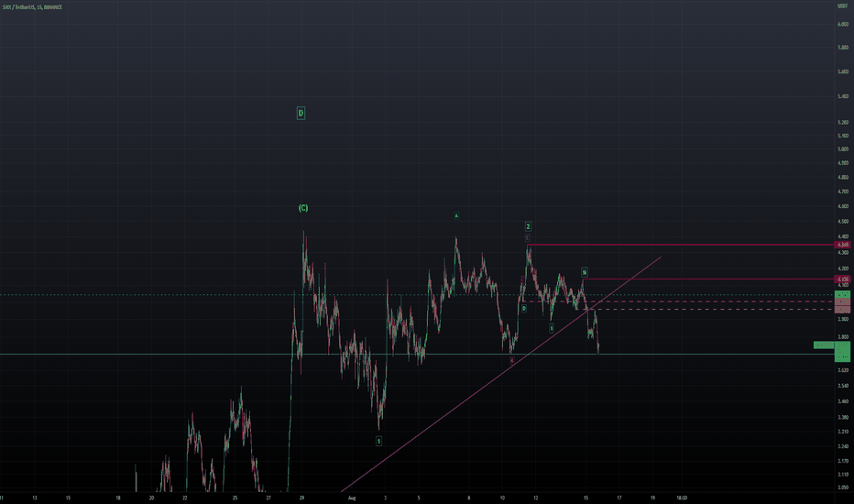Click the USDT currency label on price axis
The height and width of the screenshot is (504, 854).
[x=843, y=6]
